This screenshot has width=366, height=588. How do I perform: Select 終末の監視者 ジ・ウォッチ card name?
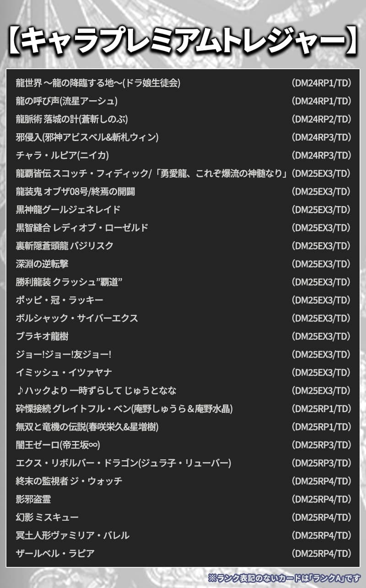(69, 481)
